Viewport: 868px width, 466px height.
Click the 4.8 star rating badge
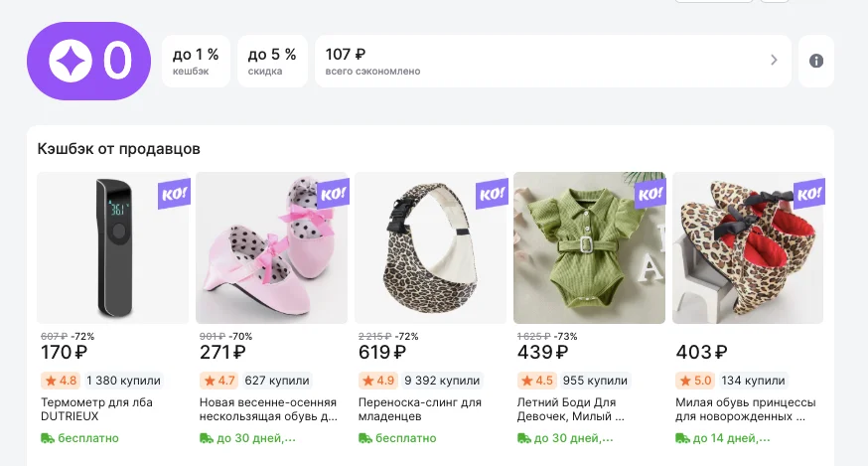[x=61, y=381]
